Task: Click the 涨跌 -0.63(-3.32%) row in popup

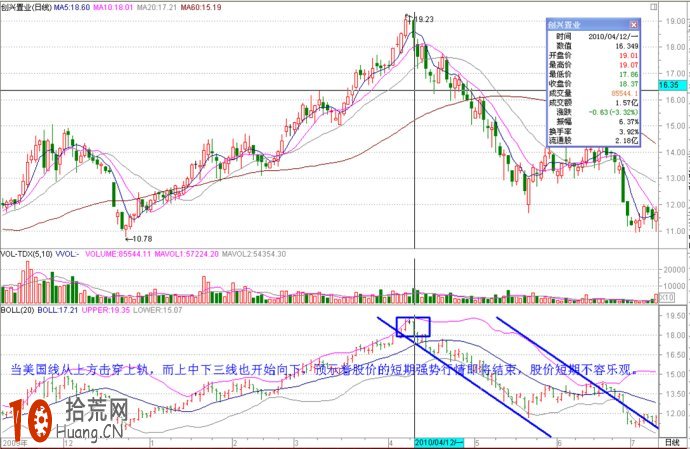Action: coord(593,112)
